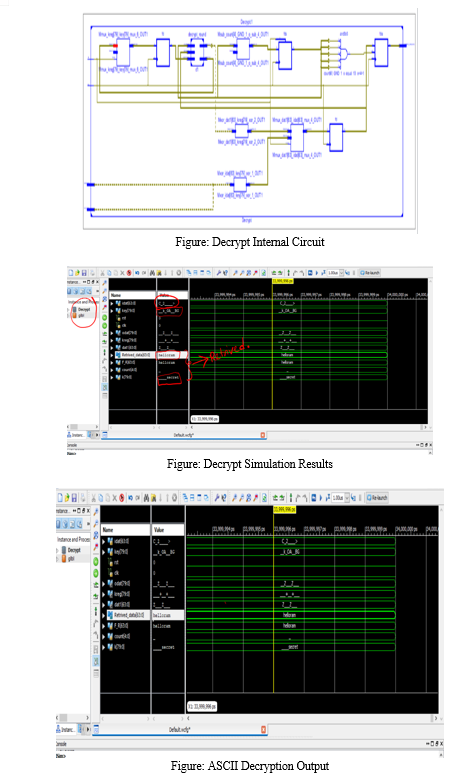Click New file icon in ASCII Decryption Output toolbar
The image size is (460, 781).
pyautogui.click(x=60, y=498)
